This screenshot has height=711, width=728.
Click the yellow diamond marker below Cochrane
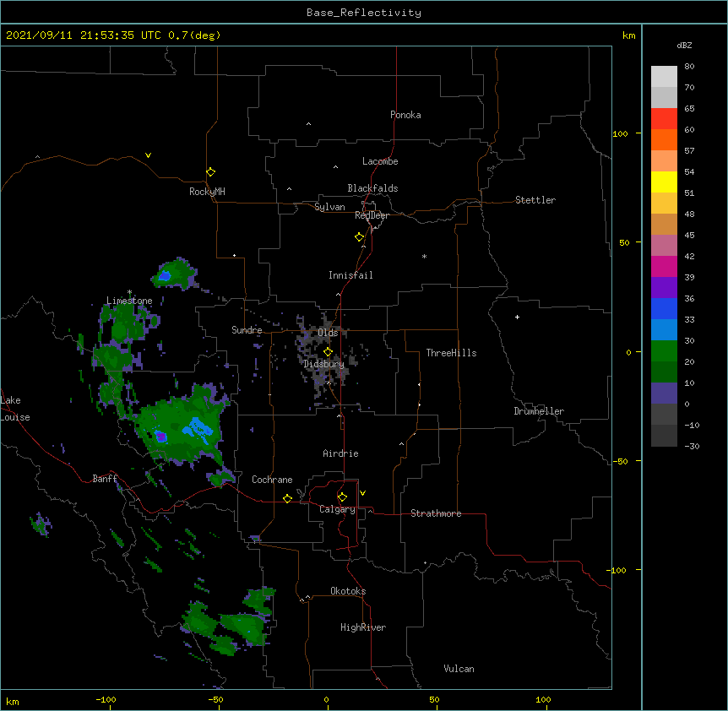point(287,498)
